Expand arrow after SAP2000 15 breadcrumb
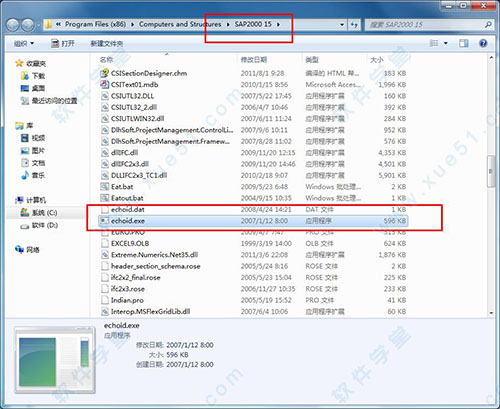 [x=278, y=24]
